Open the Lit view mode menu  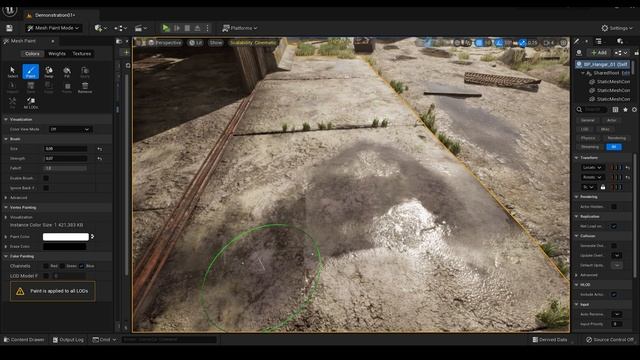click(196, 42)
